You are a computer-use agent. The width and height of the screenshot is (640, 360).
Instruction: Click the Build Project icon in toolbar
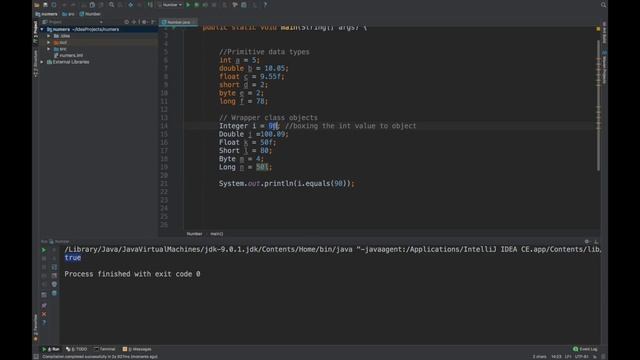[150, 5]
